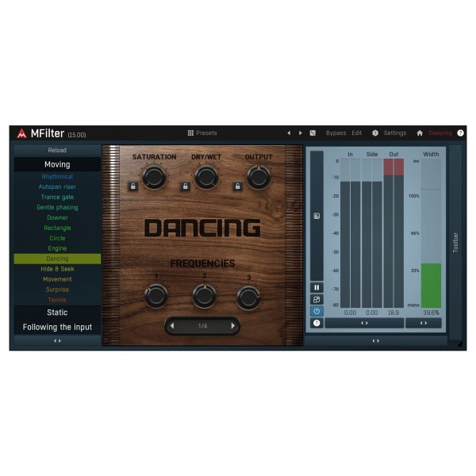Click the Sleeping status label
Screen dimensions: 476x476
pyautogui.click(x=440, y=133)
